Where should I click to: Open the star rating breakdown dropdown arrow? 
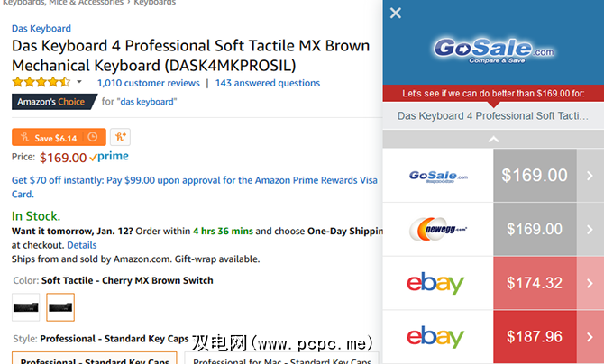79,83
